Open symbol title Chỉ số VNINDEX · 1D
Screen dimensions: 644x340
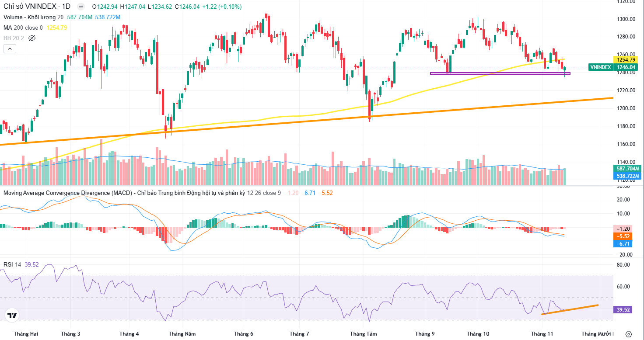click(37, 7)
